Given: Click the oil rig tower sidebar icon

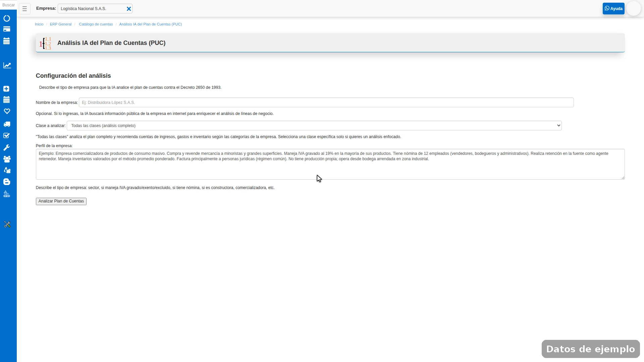Looking at the screenshot, I should point(7,194).
